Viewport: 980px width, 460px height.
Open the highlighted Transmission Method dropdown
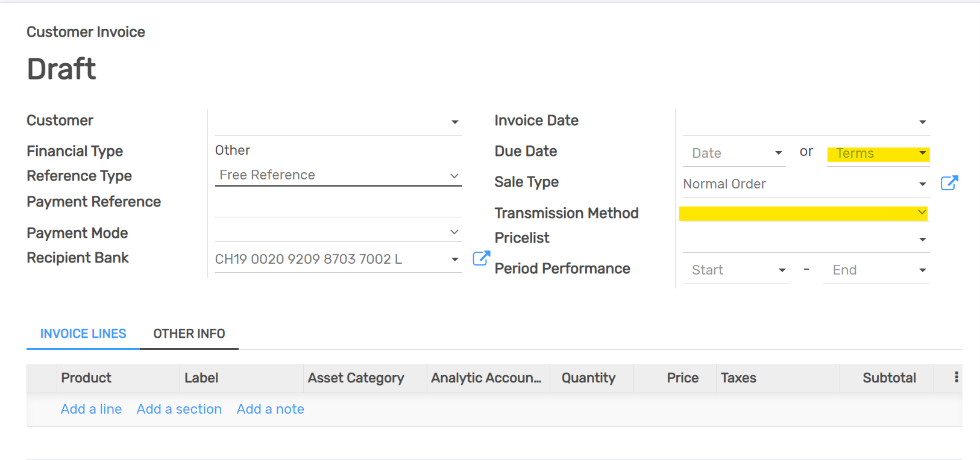[x=803, y=213]
